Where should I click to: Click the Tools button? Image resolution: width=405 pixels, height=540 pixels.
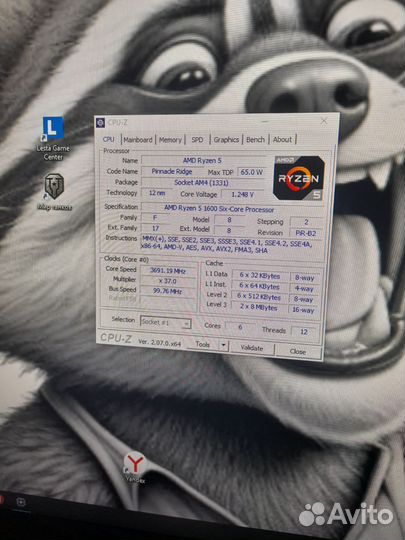(202, 344)
